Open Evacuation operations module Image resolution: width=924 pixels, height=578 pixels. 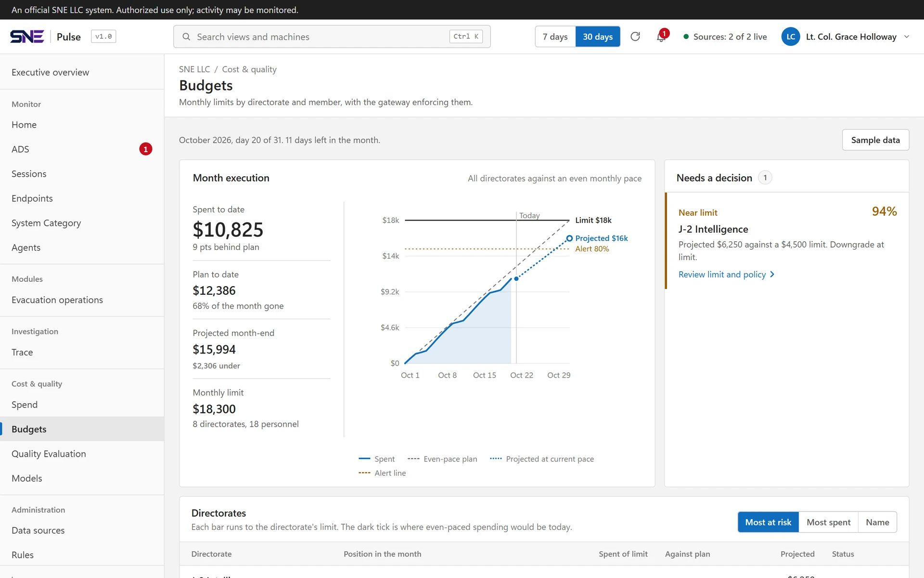point(82,300)
